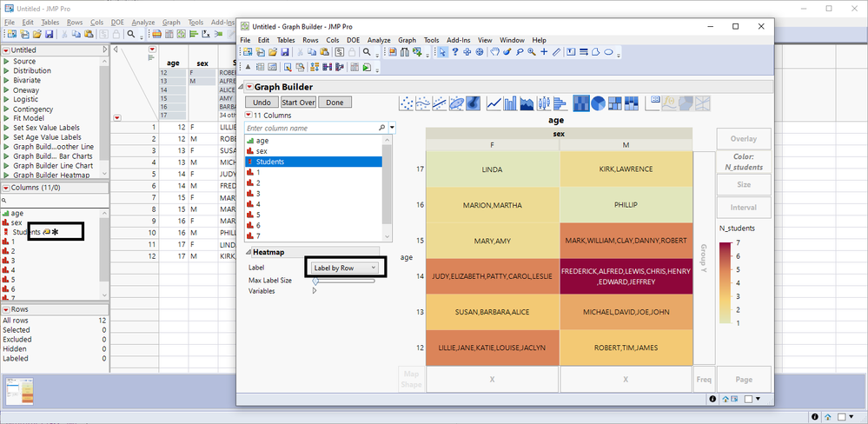Run the Graph Builder Heatmap table script

point(7,176)
